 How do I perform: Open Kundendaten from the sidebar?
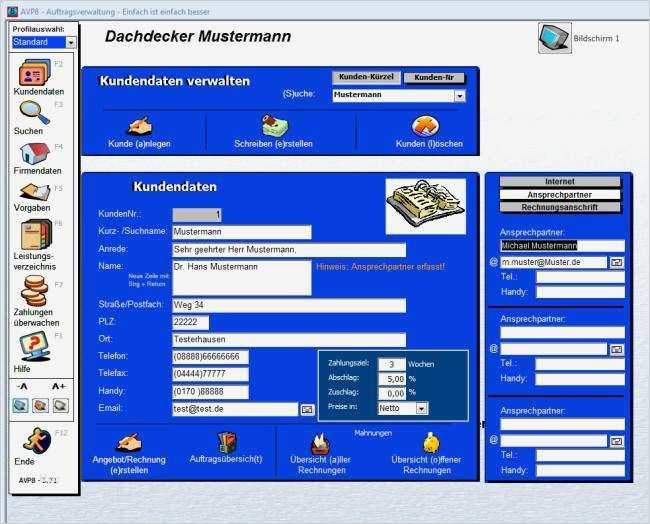(35, 73)
